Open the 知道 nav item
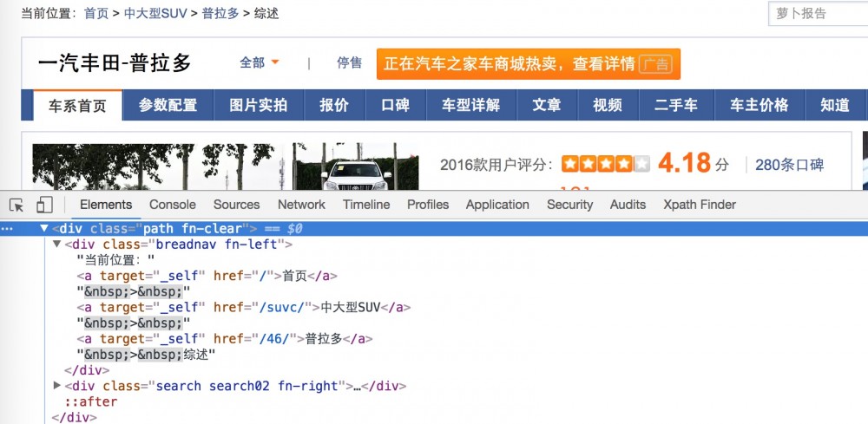Image resolution: width=868 pixels, height=424 pixels. click(x=835, y=105)
